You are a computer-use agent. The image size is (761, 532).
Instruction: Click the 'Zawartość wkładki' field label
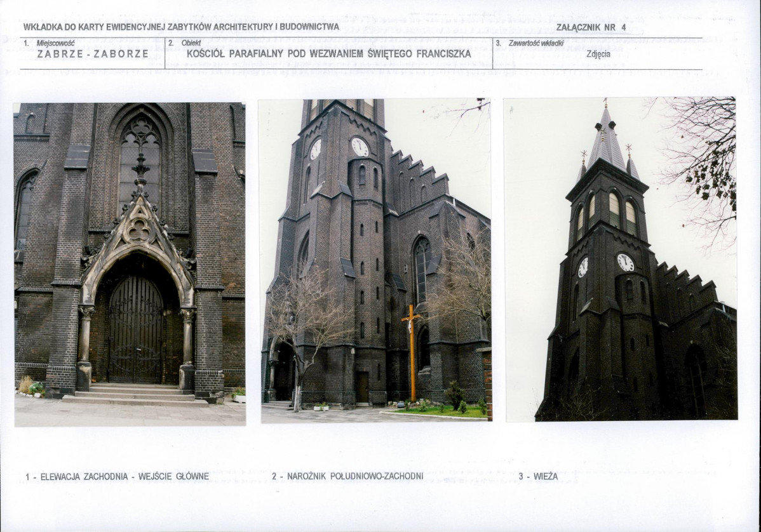535,43
